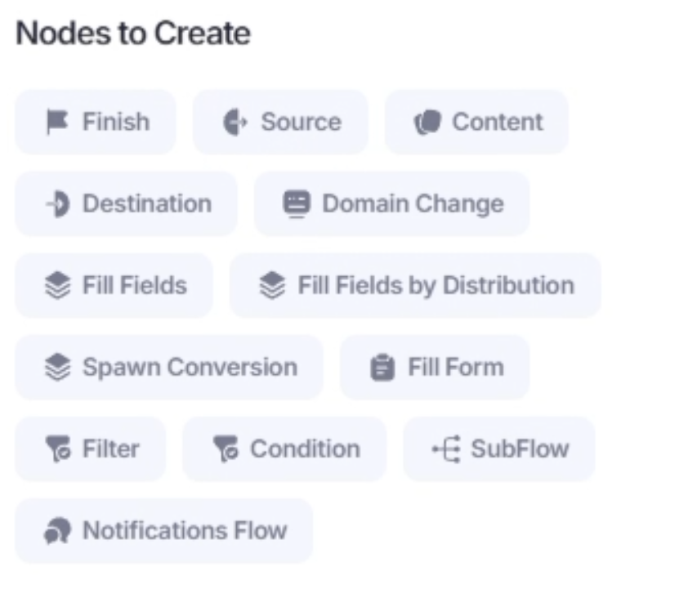This screenshot has width=688, height=616.
Task: Click the SubFlow branch icon
Action: (x=445, y=449)
